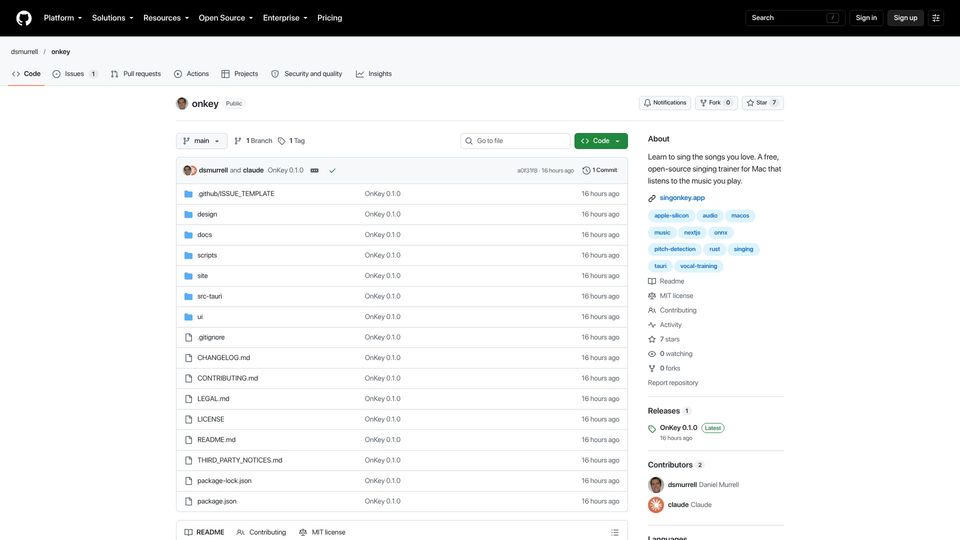Click the scripts folder icon
The image size is (960, 540).
(189, 255)
